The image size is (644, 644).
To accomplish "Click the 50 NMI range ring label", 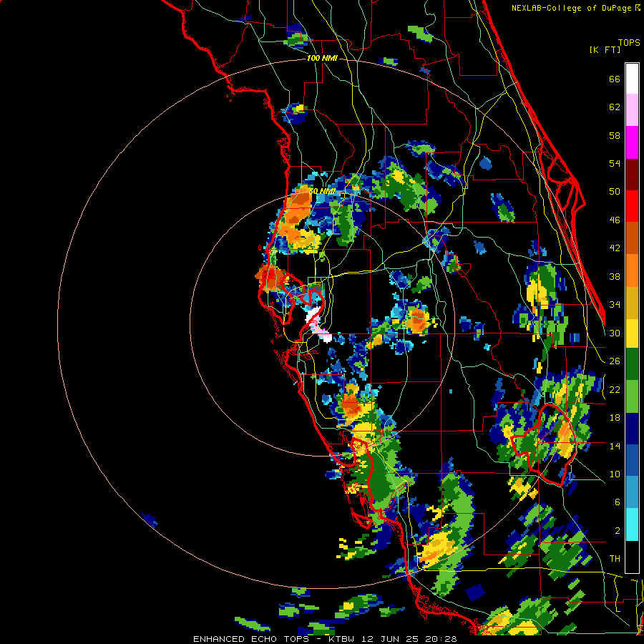I will (x=323, y=191).
